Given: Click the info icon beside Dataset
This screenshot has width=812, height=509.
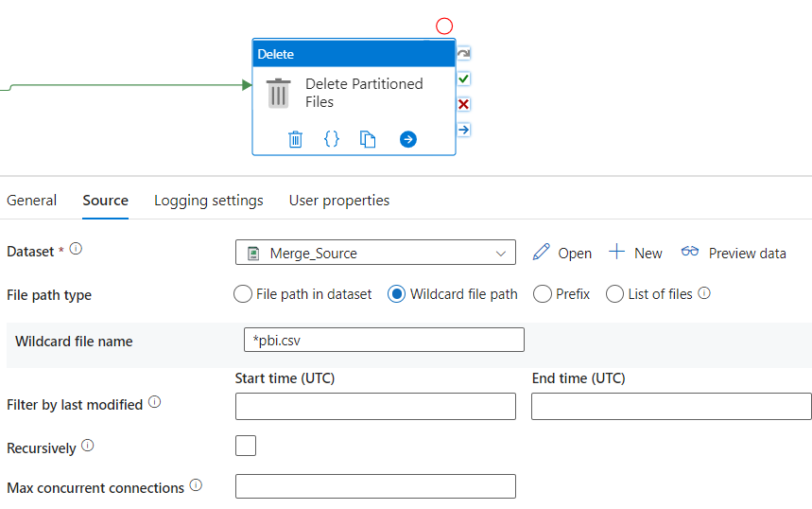Looking at the screenshot, I should pos(77,250).
